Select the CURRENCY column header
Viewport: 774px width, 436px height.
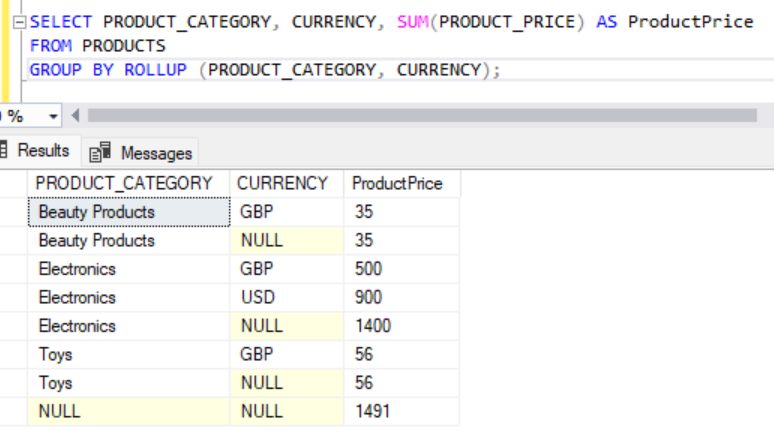(282, 183)
